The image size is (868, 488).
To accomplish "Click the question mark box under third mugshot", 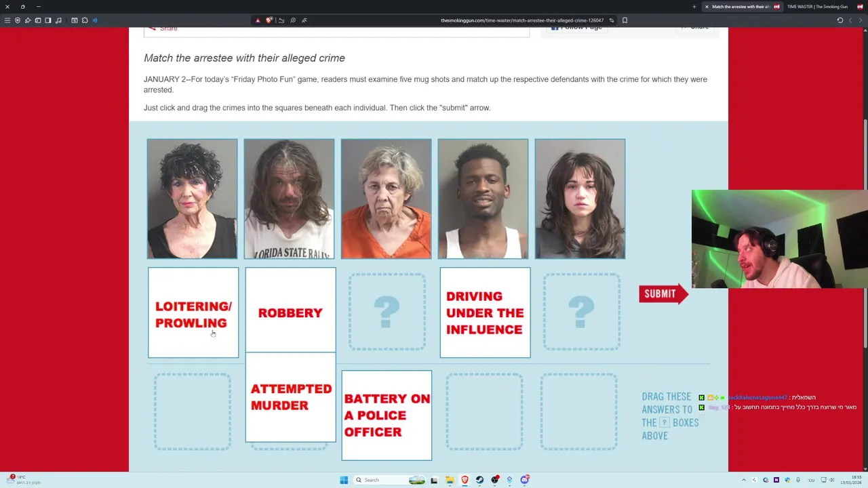I will point(387,312).
